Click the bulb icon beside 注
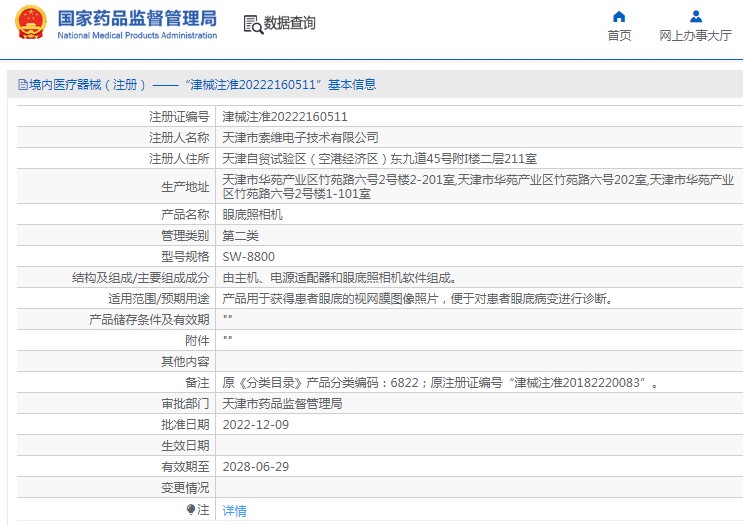The width and height of the screenshot is (743, 526). pos(190,509)
